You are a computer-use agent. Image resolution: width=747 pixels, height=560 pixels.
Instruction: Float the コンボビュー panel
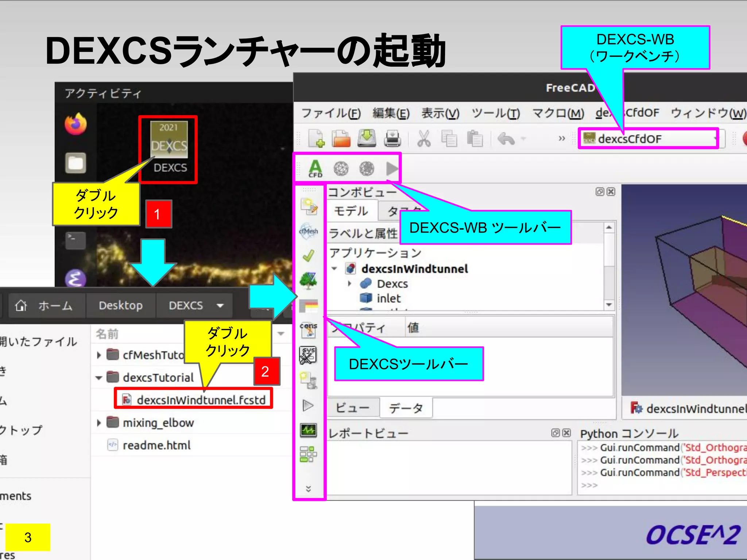point(600,192)
